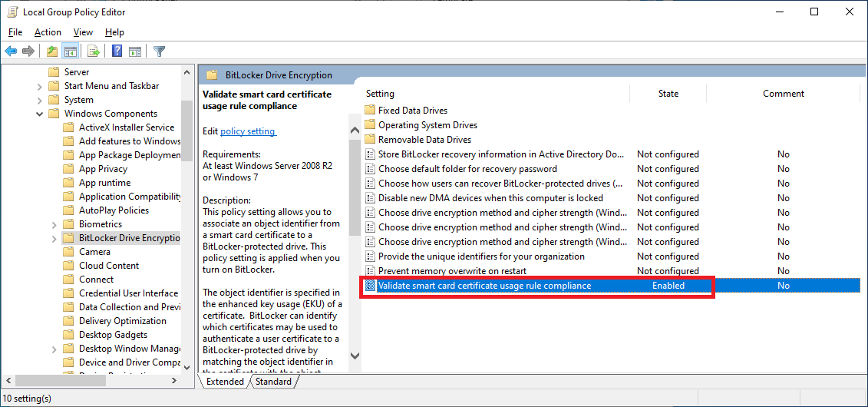Sort by the Setting column header
Viewport: 868px width, 407px height.
380,94
